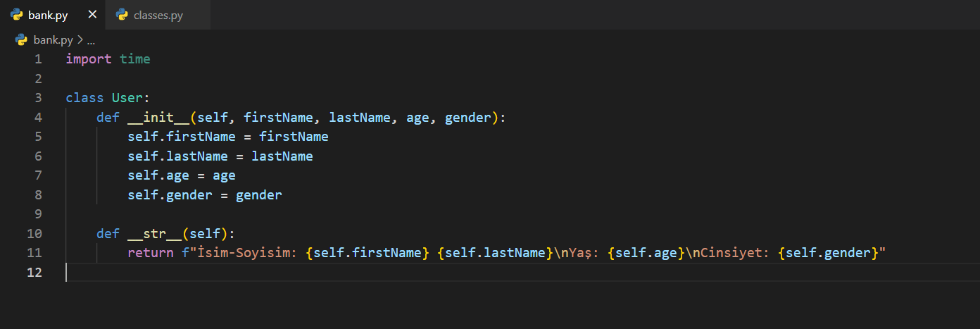This screenshot has height=329, width=980.
Task: Click the Python icon on classes.py tab
Action: coord(122,15)
